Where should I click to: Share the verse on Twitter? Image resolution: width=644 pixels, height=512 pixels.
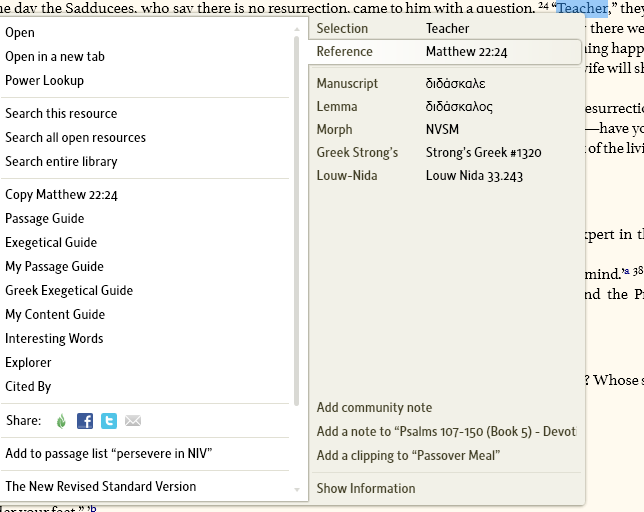click(109, 421)
